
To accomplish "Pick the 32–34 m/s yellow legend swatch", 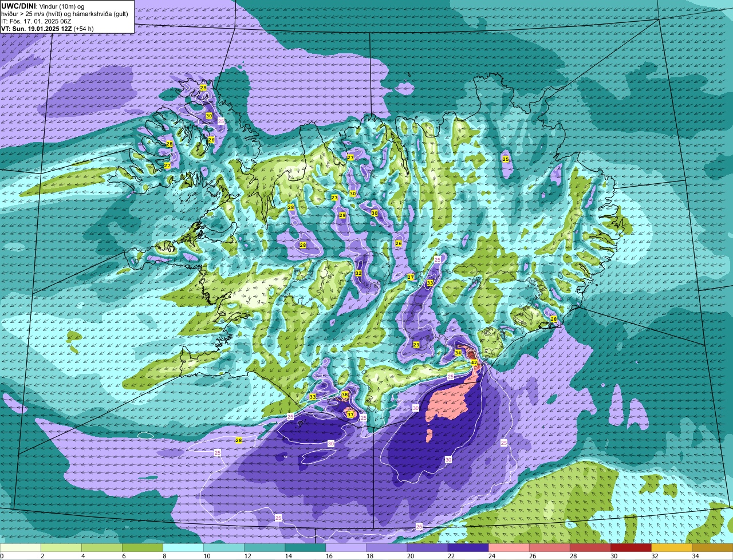I will [x=672, y=547].
